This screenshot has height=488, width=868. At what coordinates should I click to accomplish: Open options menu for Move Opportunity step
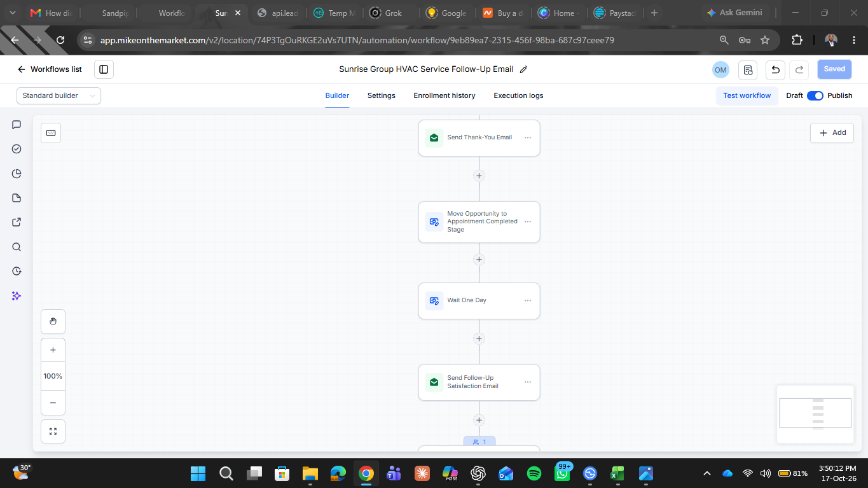coord(528,222)
